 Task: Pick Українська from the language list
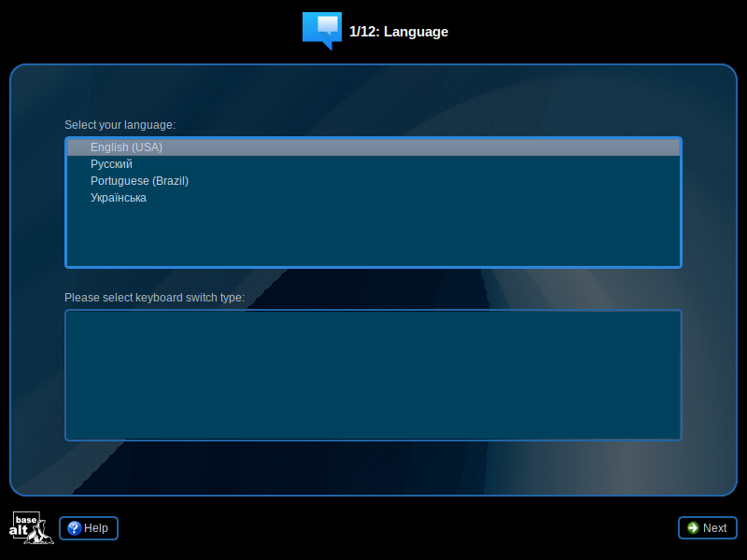pos(373,198)
